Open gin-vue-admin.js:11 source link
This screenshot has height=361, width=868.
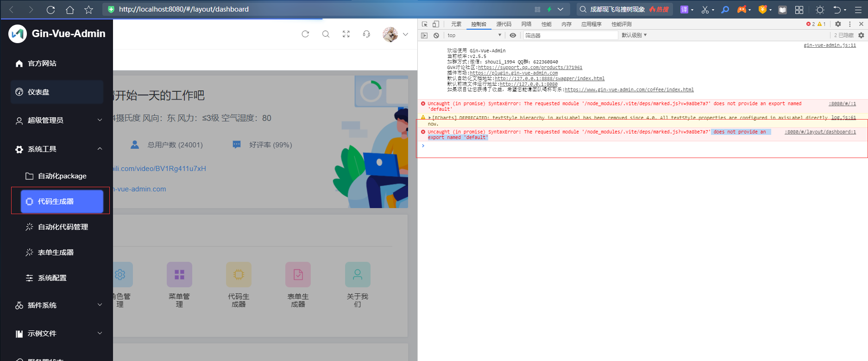tap(830, 45)
